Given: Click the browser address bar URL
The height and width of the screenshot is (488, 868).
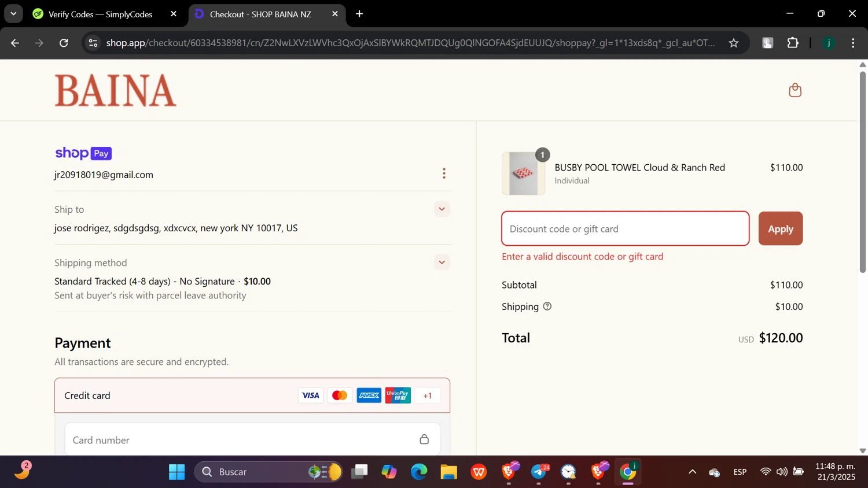Looking at the screenshot, I should coord(410,43).
